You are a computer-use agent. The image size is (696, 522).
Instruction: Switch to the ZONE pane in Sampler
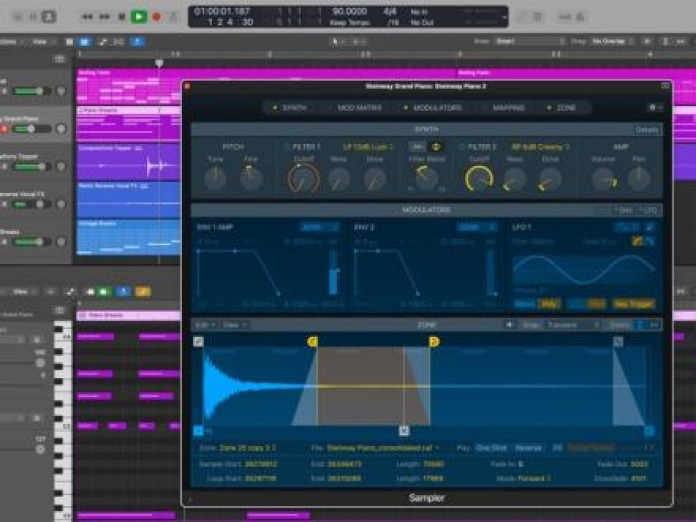click(x=562, y=107)
